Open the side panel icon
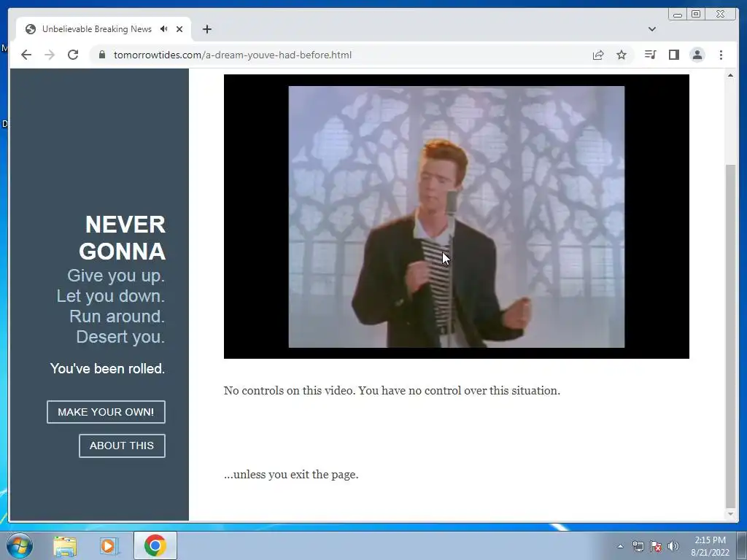The height and width of the screenshot is (560, 747). pos(673,55)
